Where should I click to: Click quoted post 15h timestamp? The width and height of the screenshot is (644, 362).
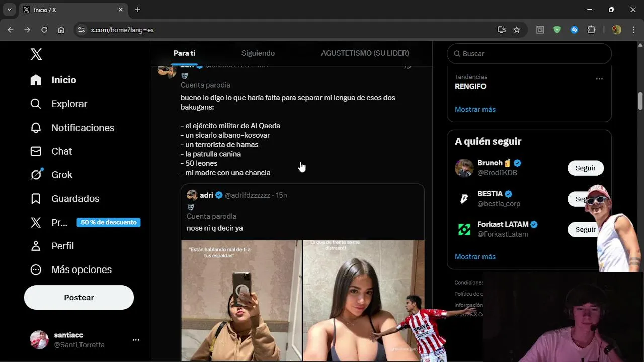[281, 195]
